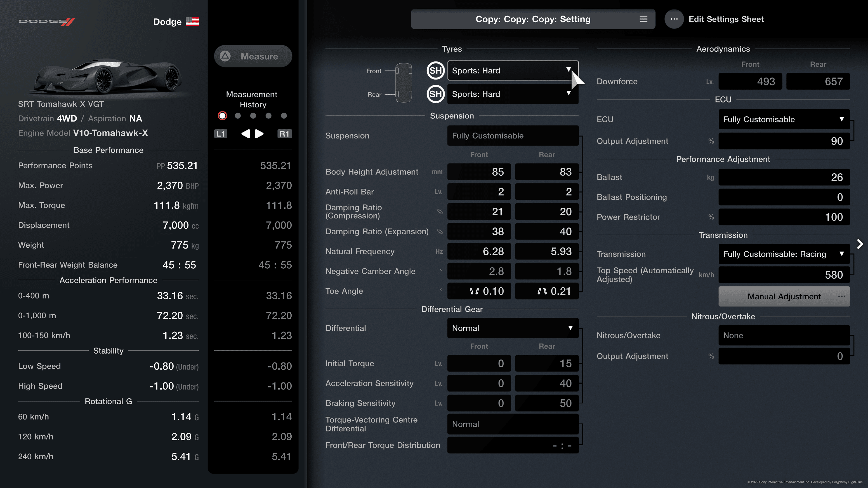The width and height of the screenshot is (868, 488).
Task: Edit front negative camber 2.8
Action: [x=479, y=271]
